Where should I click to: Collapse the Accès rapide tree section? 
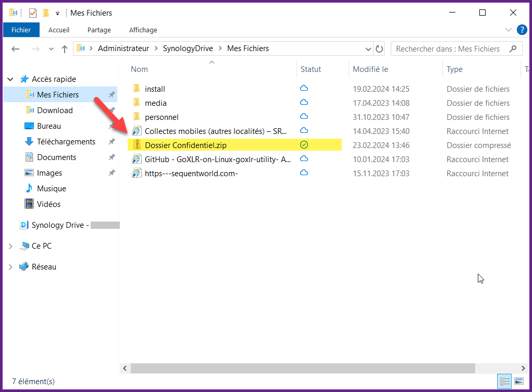(10, 79)
